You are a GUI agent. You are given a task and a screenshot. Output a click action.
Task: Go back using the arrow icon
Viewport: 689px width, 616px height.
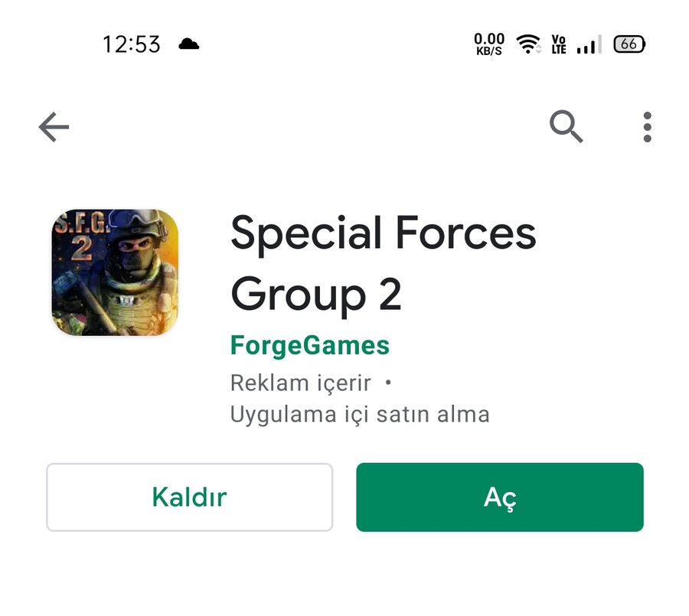point(54,127)
